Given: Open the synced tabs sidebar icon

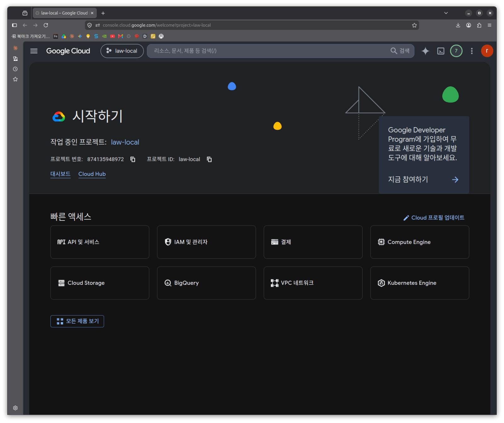Looking at the screenshot, I should point(15,59).
